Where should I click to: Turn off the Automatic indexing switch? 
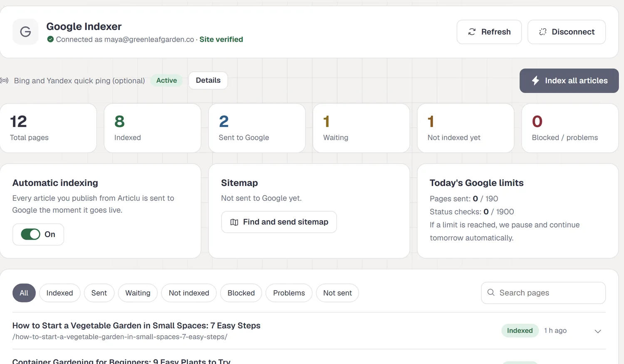click(x=31, y=234)
